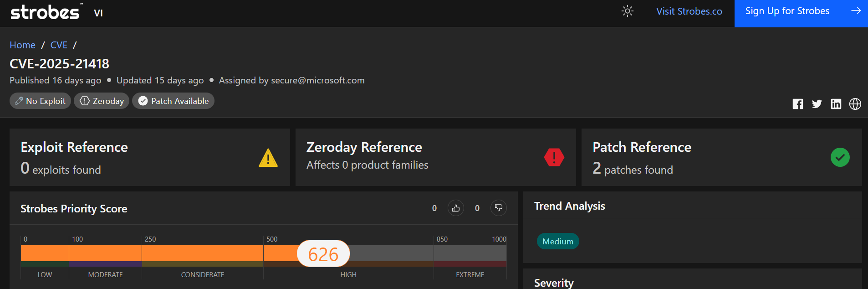Downvote the priority score with the thumbs-down
Screen dimensions: 868x289
pos(499,208)
